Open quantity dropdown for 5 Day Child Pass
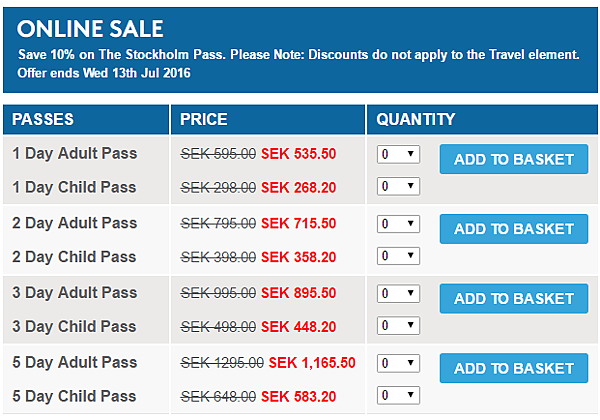This screenshot has width=600, height=420. [398, 395]
